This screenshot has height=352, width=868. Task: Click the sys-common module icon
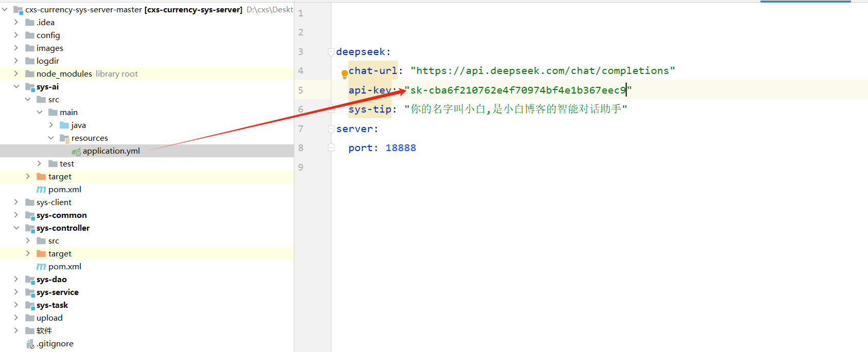[x=30, y=215]
